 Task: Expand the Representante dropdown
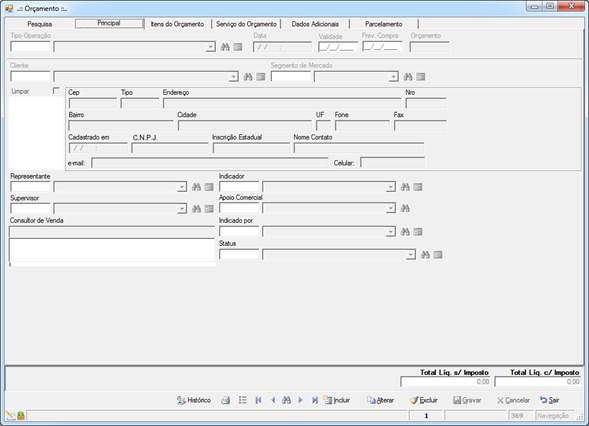point(182,187)
